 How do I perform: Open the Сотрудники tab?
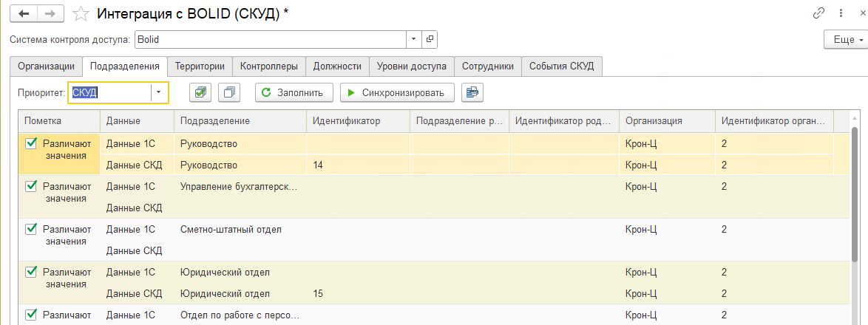(x=487, y=66)
